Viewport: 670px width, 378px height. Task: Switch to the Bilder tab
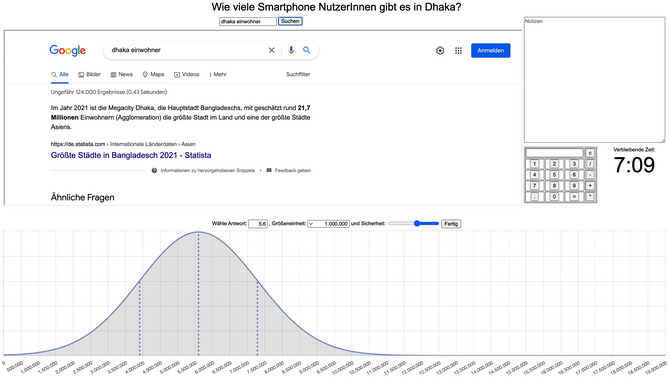click(x=89, y=74)
